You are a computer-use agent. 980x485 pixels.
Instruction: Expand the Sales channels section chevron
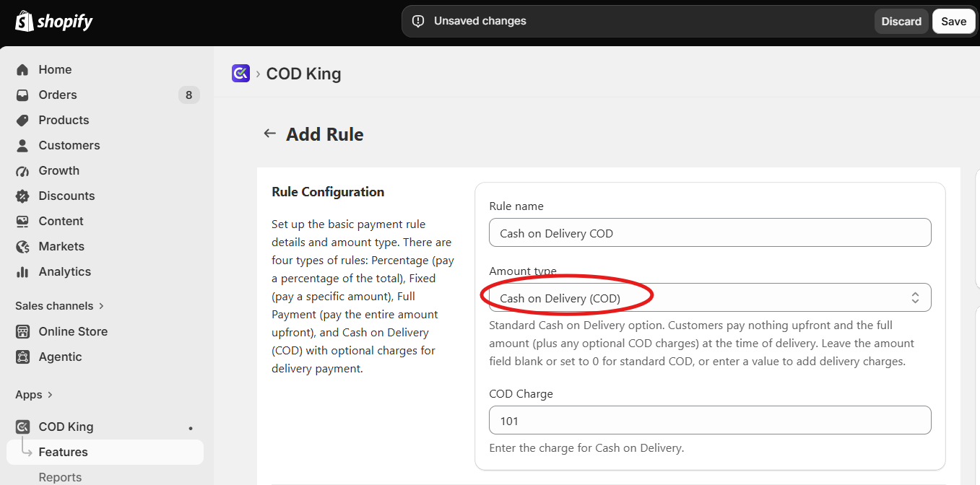(101, 306)
